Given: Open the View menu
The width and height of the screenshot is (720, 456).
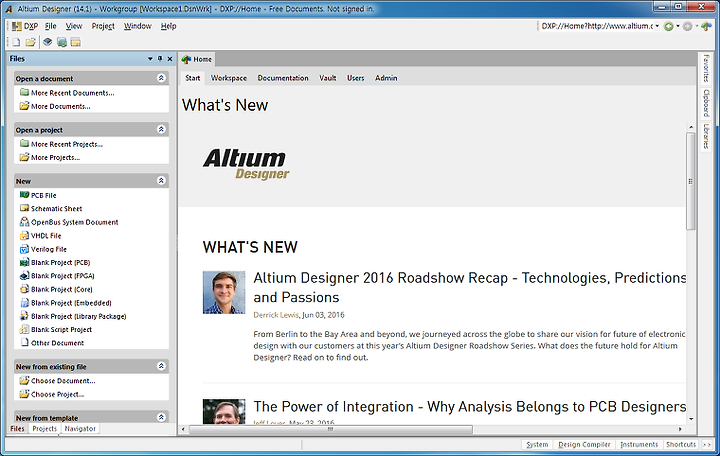Looking at the screenshot, I should click(73, 26).
